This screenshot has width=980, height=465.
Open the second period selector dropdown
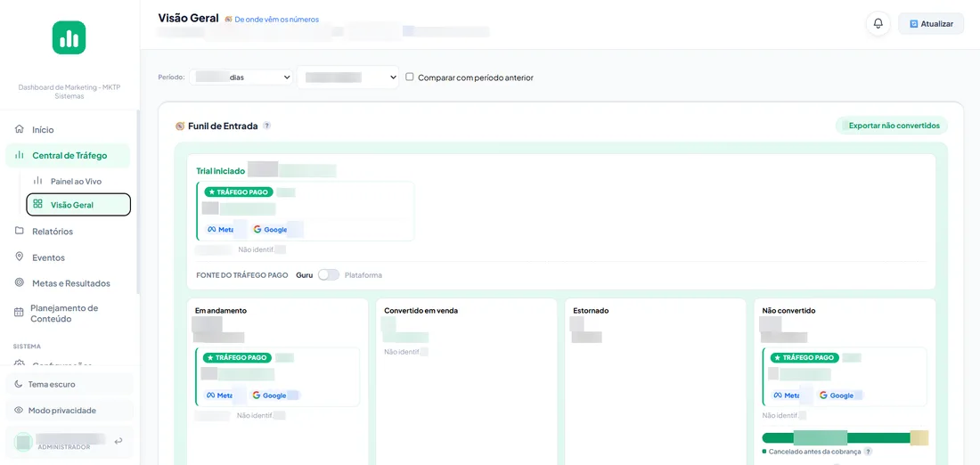348,77
